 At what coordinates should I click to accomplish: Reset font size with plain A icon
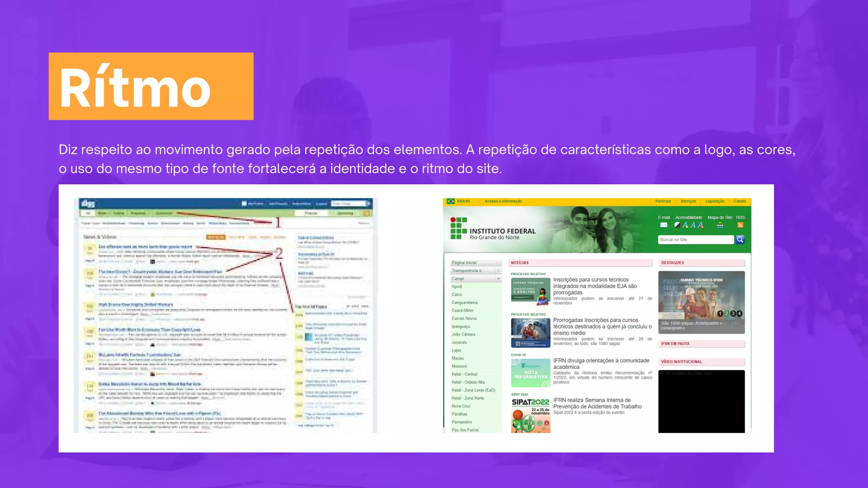pos(693,225)
